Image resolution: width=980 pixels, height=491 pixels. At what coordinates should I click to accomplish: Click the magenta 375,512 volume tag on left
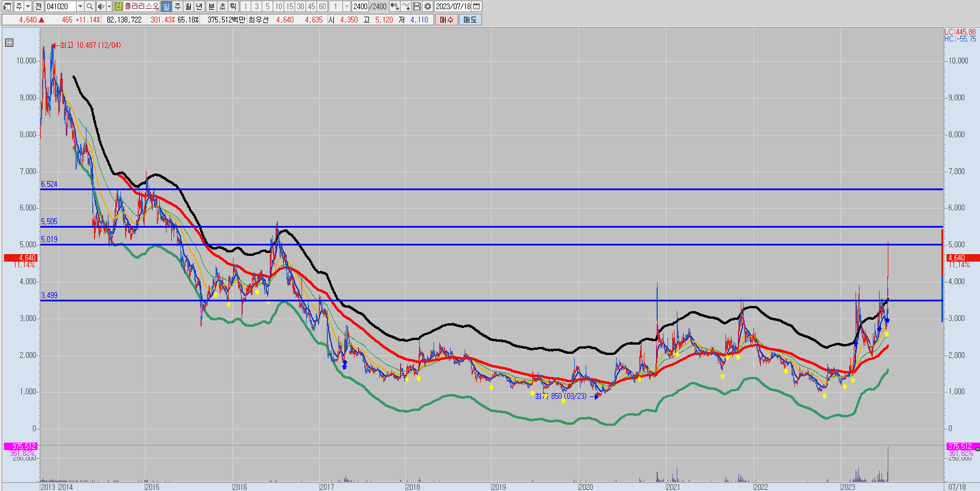pyautogui.click(x=21, y=446)
